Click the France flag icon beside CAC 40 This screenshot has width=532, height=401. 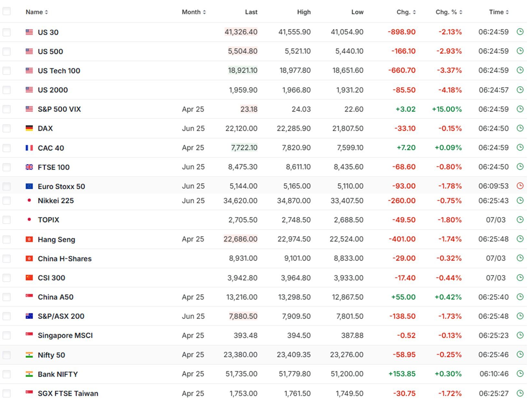pos(29,148)
